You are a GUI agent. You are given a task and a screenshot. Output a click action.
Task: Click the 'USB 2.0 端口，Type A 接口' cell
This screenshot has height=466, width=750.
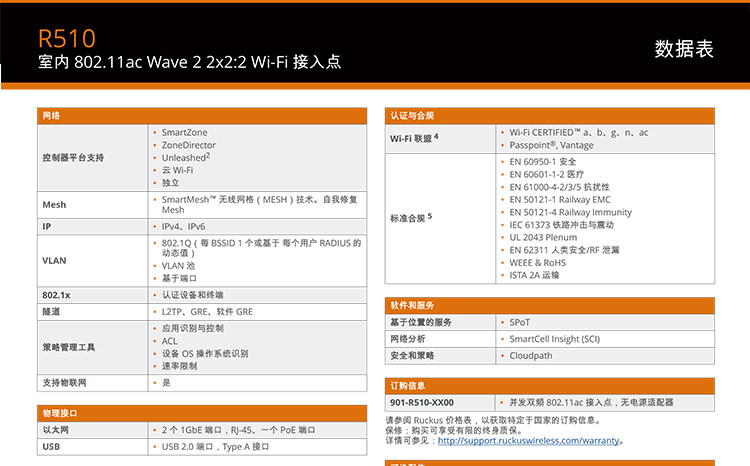coord(215,447)
